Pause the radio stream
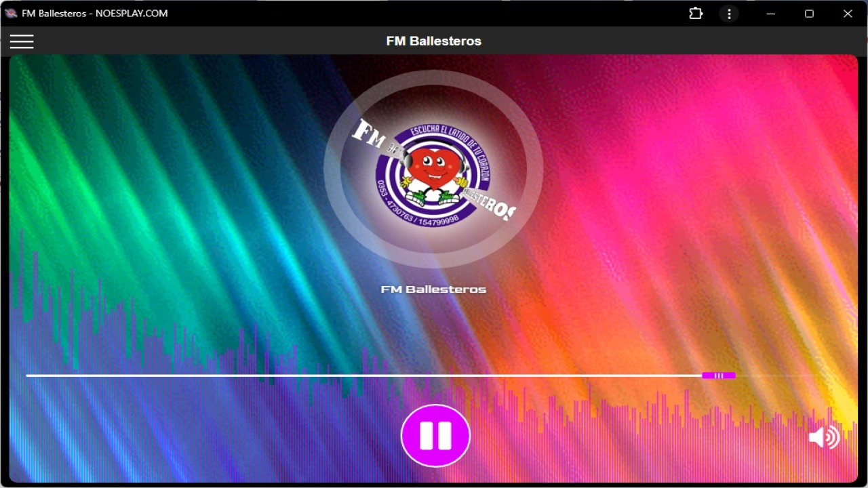Screen dimensions: 868x488 (435, 436)
